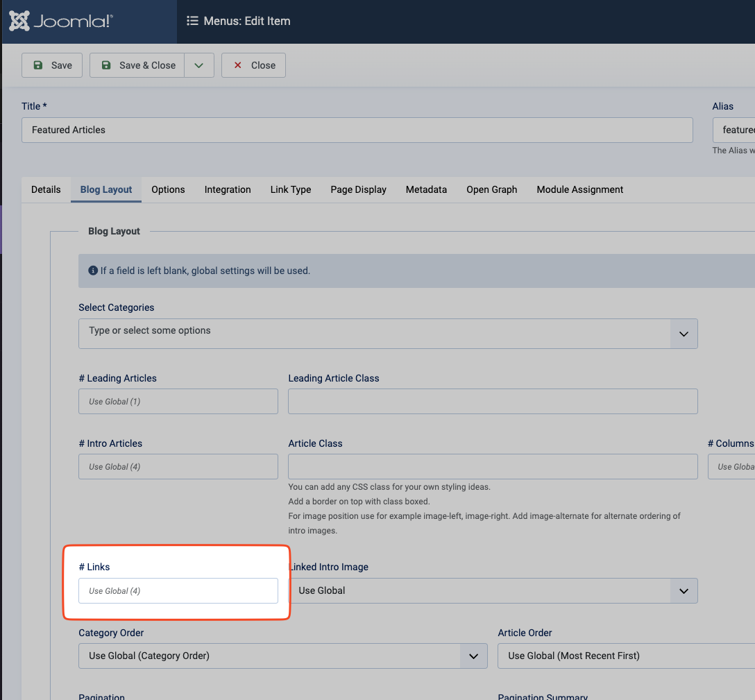Switch to the Options tab
Image resolution: width=755 pixels, height=700 pixels.
tap(168, 189)
